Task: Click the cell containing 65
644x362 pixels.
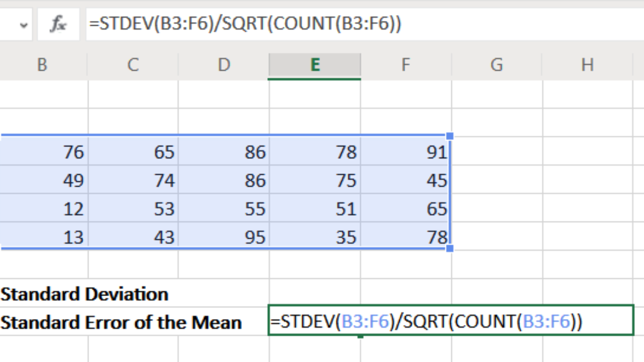Action: pyautogui.click(x=133, y=151)
